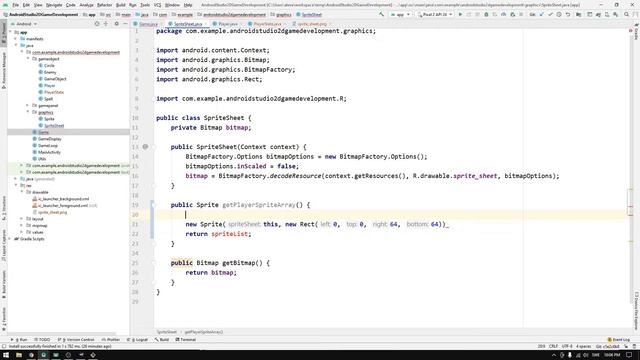
Task: Open the Refactor menu
Action: (x=104, y=5)
